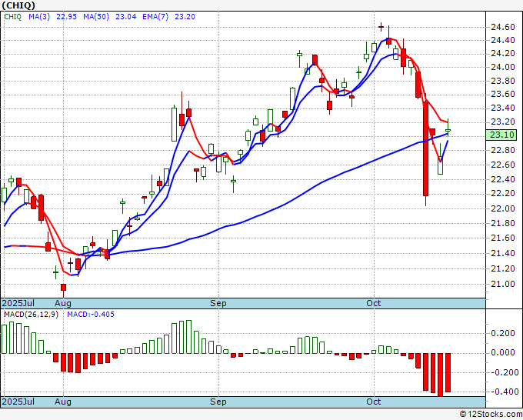Click the 21.60 price axis label
Screen dimensions: 523x420
point(503,238)
